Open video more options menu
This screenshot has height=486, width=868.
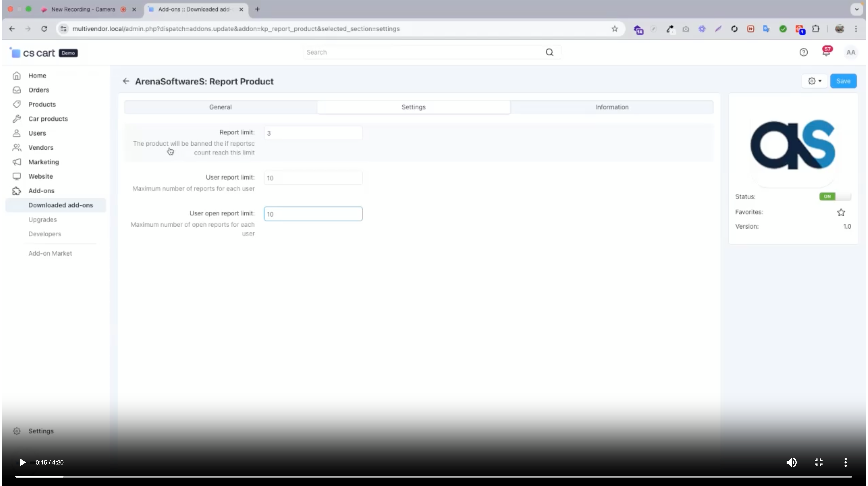click(x=845, y=462)
